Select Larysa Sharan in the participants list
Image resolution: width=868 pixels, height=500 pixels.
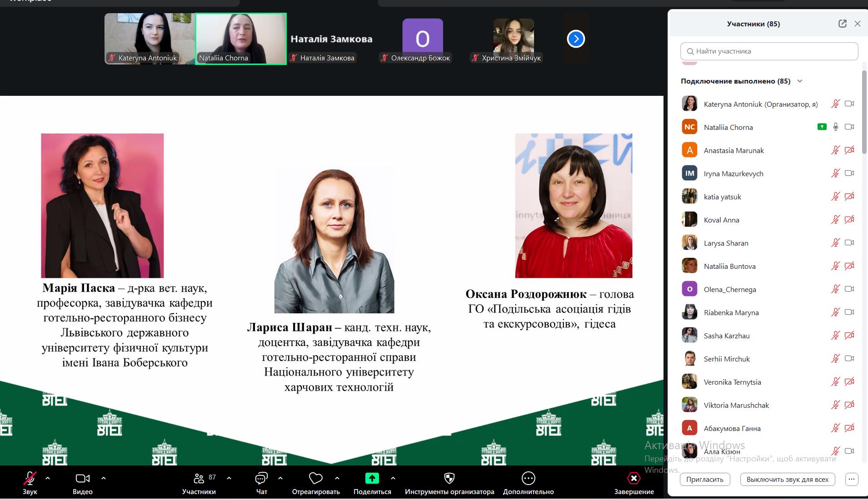726,243
